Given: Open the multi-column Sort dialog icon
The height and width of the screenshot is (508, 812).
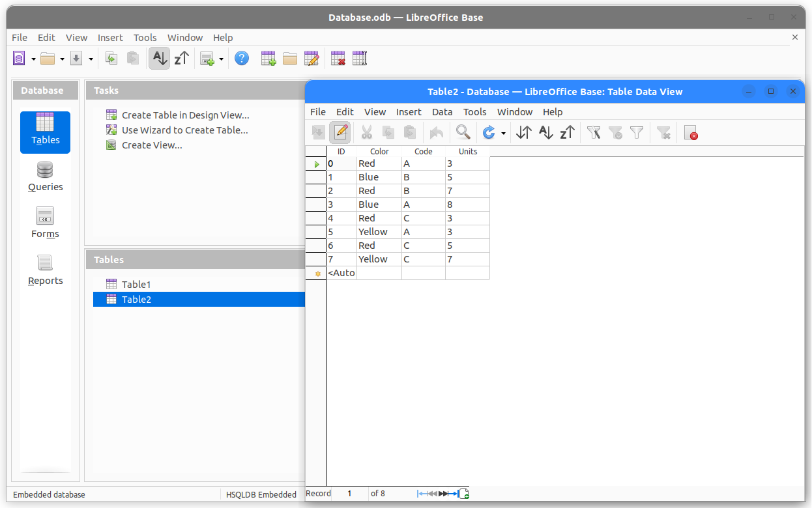Looking at the screenshot, I should tap(523, 133).
